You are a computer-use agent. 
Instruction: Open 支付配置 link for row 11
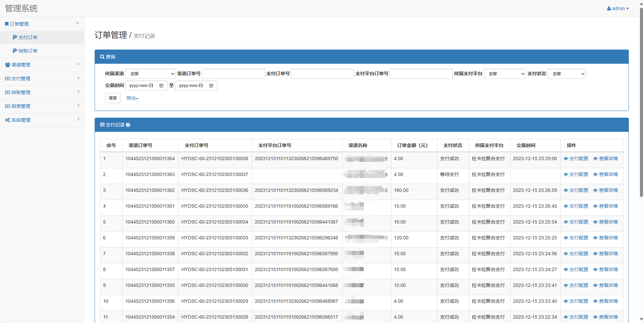[x=576, y=317]
